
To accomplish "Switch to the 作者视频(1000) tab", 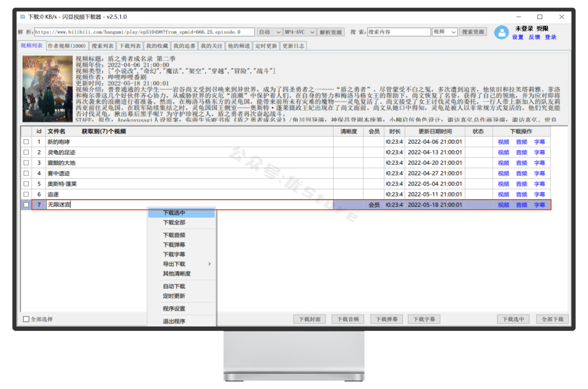I will 67,46.
